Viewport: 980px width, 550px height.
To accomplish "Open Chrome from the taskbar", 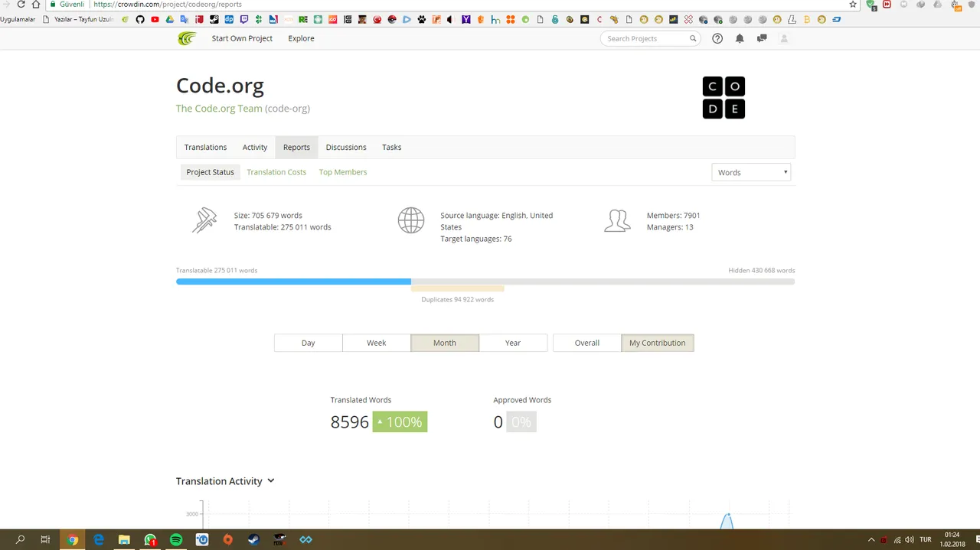I will point(72,539).
